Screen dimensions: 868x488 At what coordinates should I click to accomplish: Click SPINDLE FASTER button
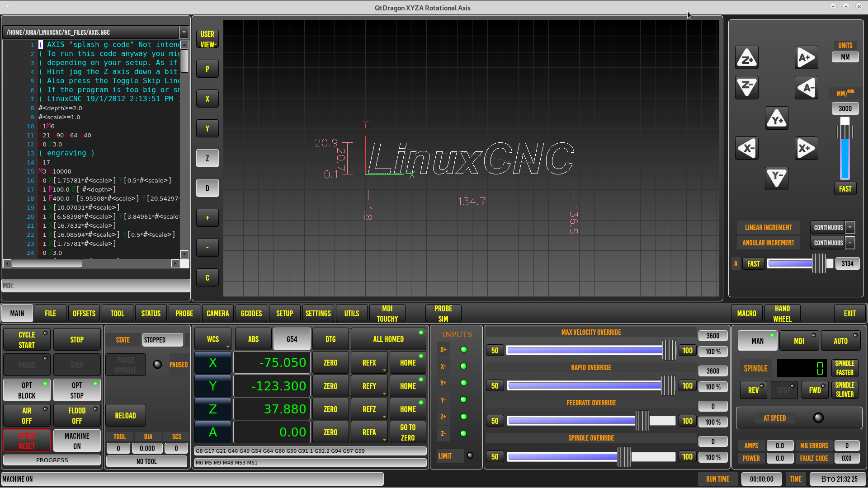pos(844,368)
